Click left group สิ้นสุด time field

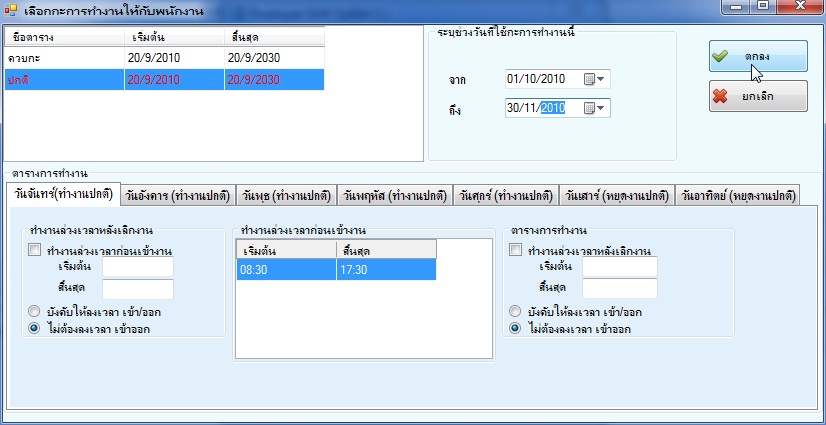[138, 289]
